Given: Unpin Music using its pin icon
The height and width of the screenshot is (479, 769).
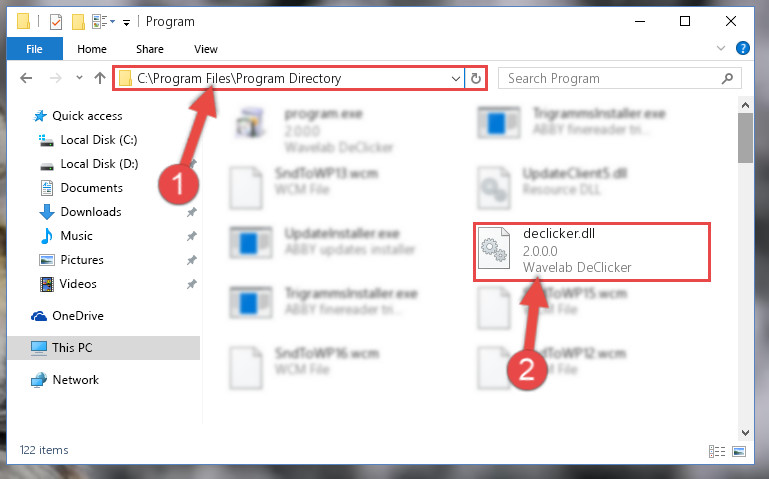Looking at the screenshot, I should 191,236.
